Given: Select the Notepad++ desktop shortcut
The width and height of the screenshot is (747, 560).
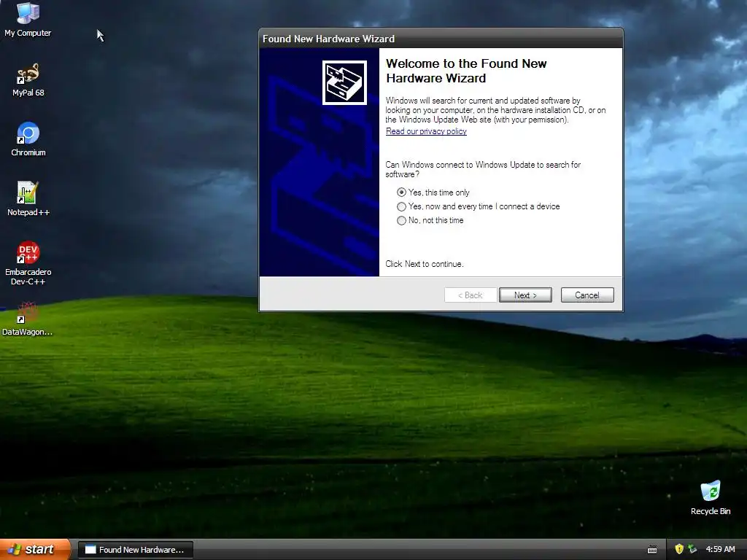Looking at the screenshot, I should (28, 199).
